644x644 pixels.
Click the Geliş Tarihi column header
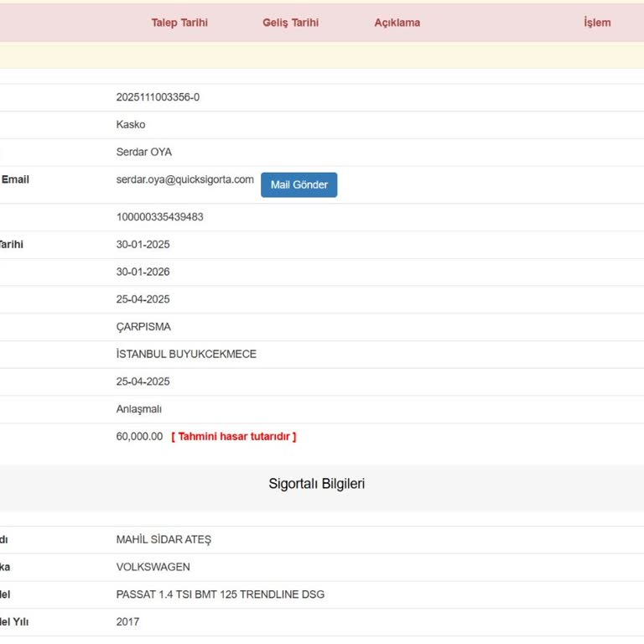[x=290, y=23]
